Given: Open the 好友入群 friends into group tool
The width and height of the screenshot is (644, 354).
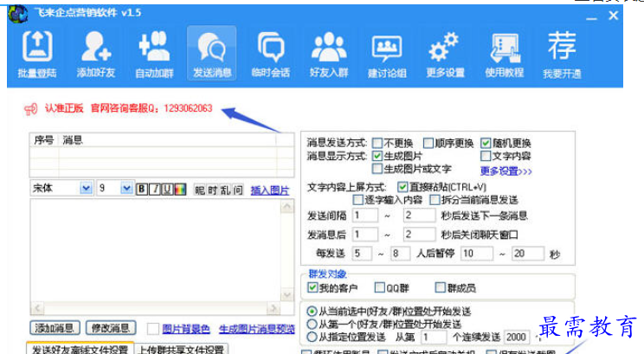Looking at the screenshot, I should point(329,55).
